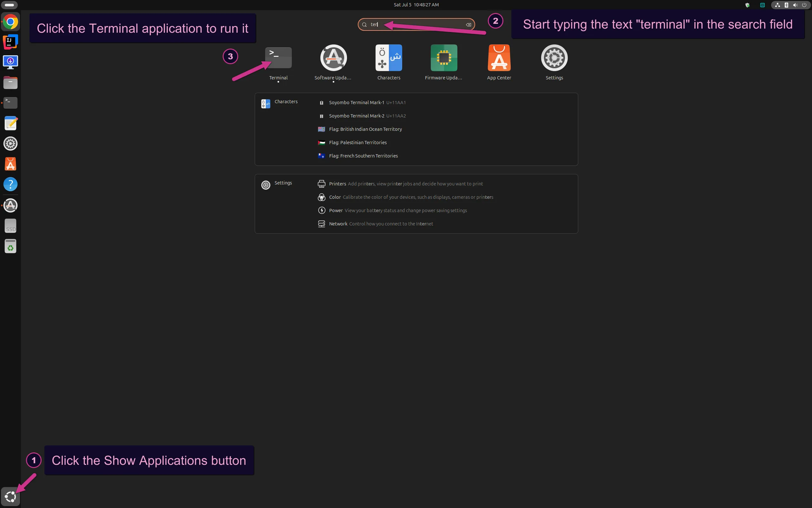This screenshot has height=508, width=812.
Task: Launch the Terminal app from search results
Action: 278,62
